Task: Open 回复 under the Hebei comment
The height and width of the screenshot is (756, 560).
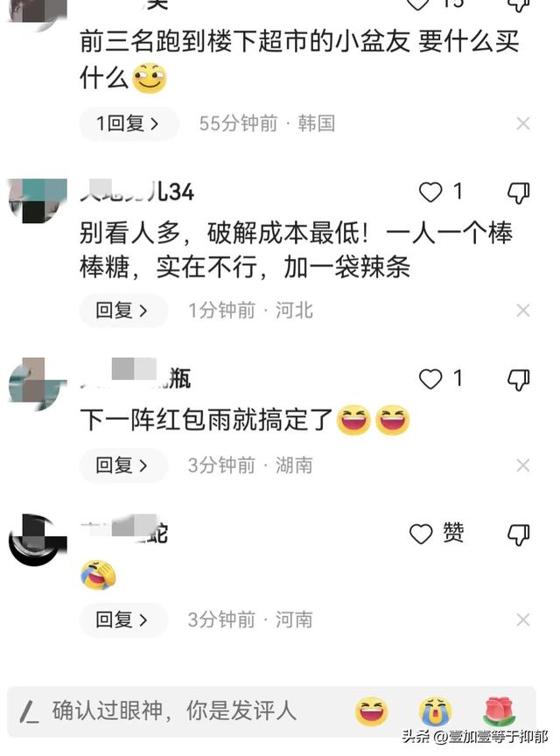Action: (123, 311)
